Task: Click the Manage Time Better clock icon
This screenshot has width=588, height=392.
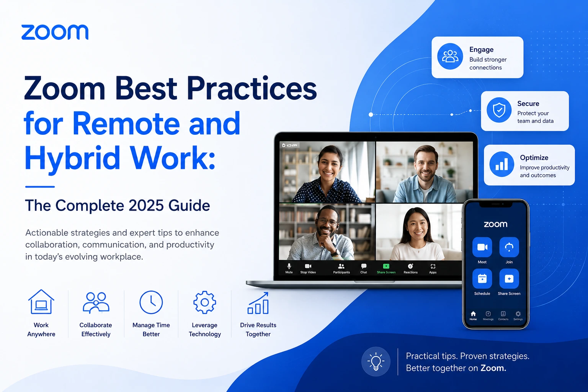Action: 151,302
